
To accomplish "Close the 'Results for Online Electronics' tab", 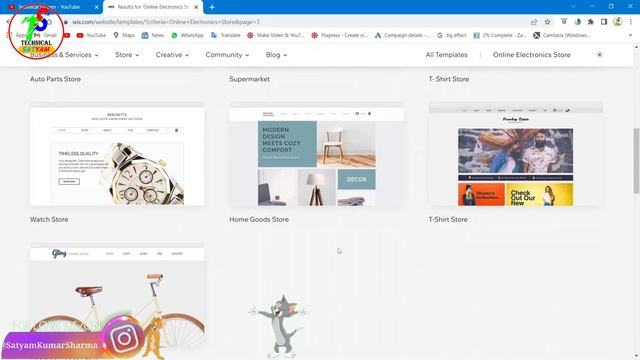I will point(196,7).
